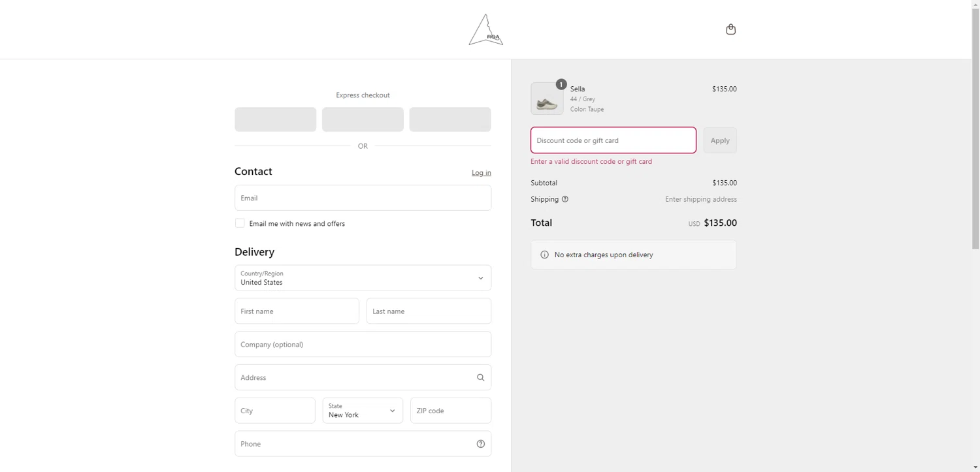Click the Apply discount button
The width and height of the screenshot is (980, 472).
(720, 140)
